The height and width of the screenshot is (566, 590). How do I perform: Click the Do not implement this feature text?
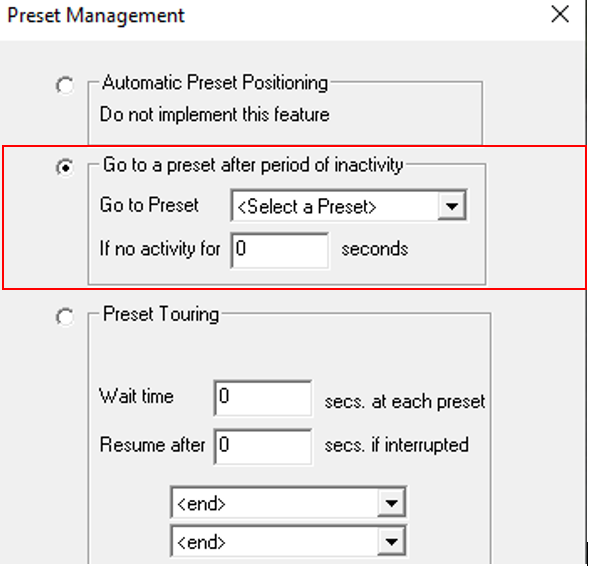(x=214, y=115)
